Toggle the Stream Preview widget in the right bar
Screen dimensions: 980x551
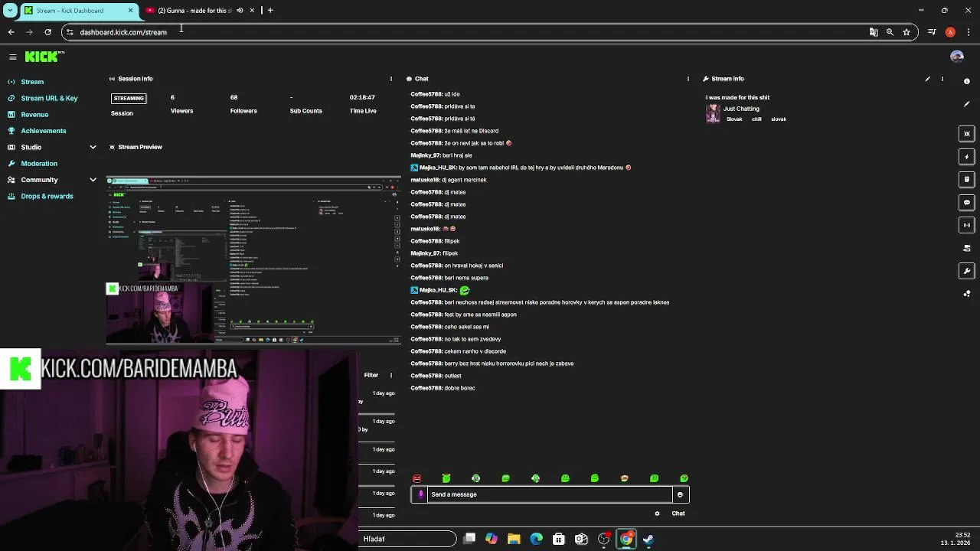tap(967, 134)
